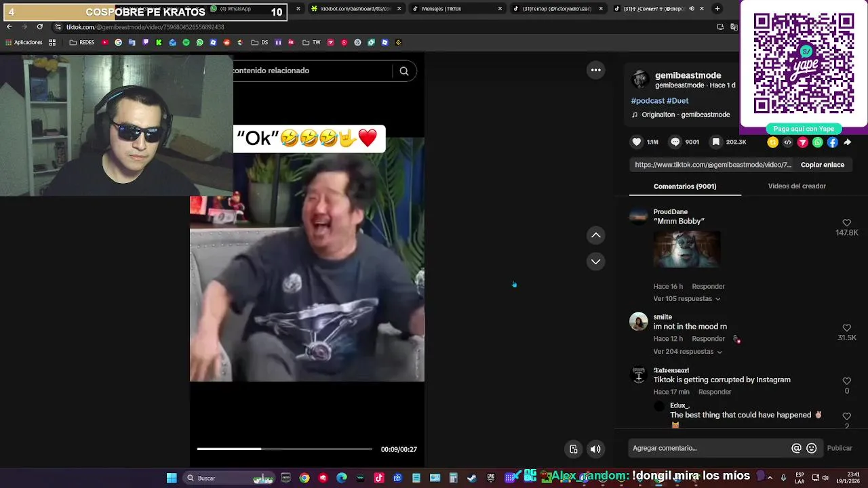Insert a mention with the @ icon
Screen dimensions: 868x488
[x=796, y=448]
